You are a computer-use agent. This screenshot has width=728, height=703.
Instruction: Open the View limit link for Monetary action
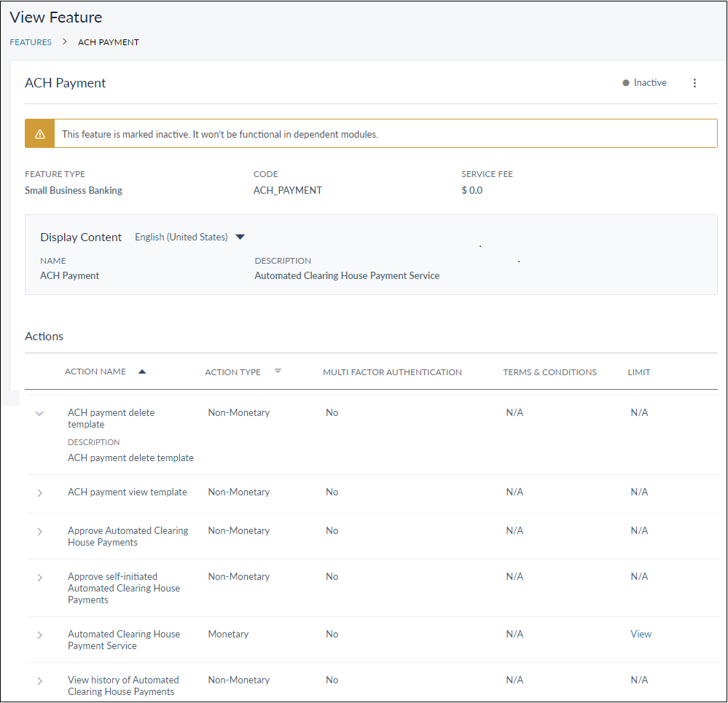[641, 634]
